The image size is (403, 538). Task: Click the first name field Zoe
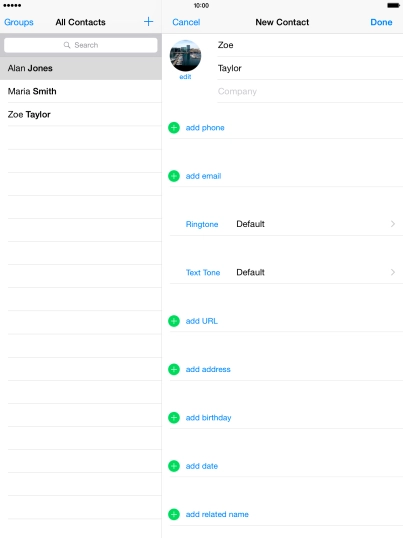click(310, 45)
